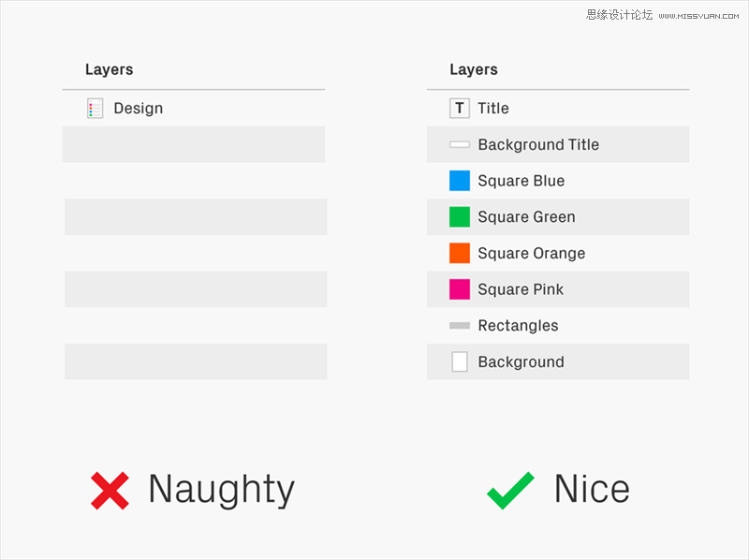Screen dimensions: 749x560
Task: Select the blue Square Blue swatch
Action: pyautogui.click(x=460, y=181)
